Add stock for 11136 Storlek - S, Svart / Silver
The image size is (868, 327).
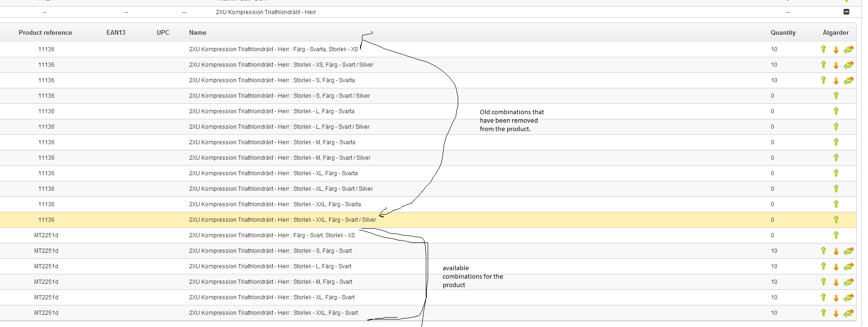(x=836, y=95)
